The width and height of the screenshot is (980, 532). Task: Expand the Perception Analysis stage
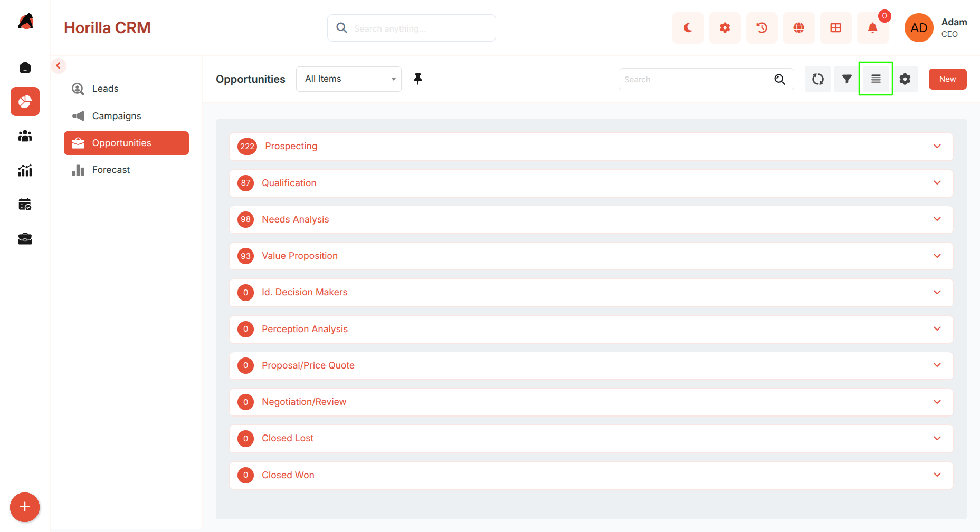[x=591, y=329]
